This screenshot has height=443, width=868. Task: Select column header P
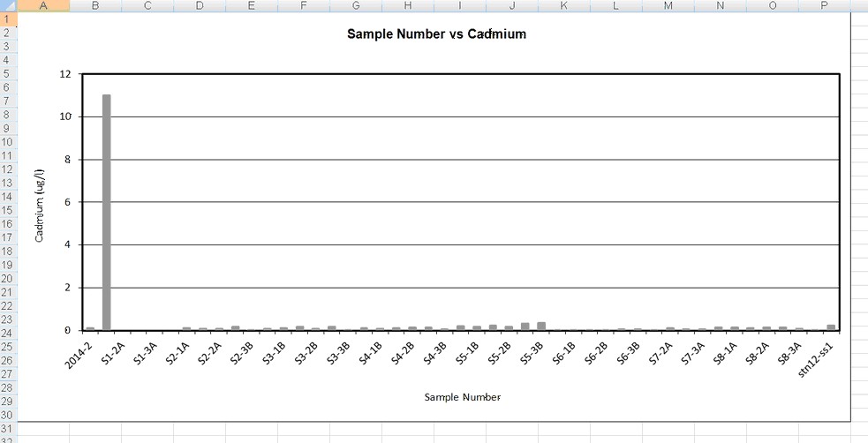pyautogui.click(x=824, y=6)
